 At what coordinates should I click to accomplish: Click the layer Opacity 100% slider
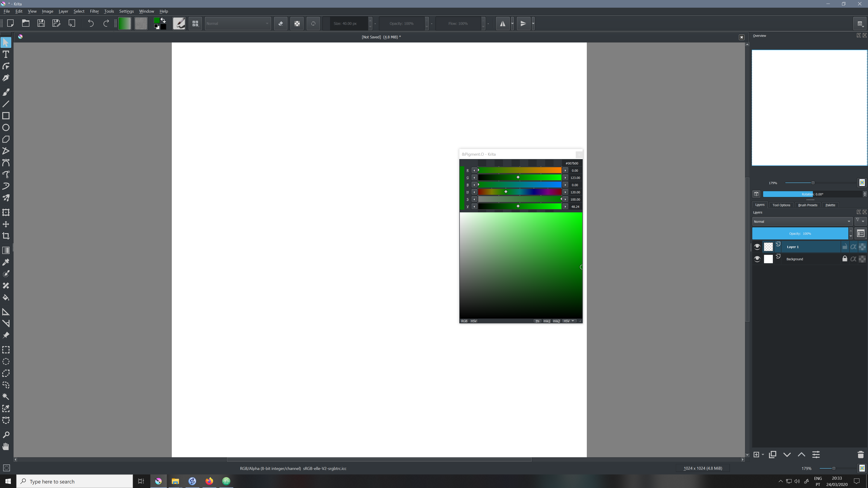800,233
